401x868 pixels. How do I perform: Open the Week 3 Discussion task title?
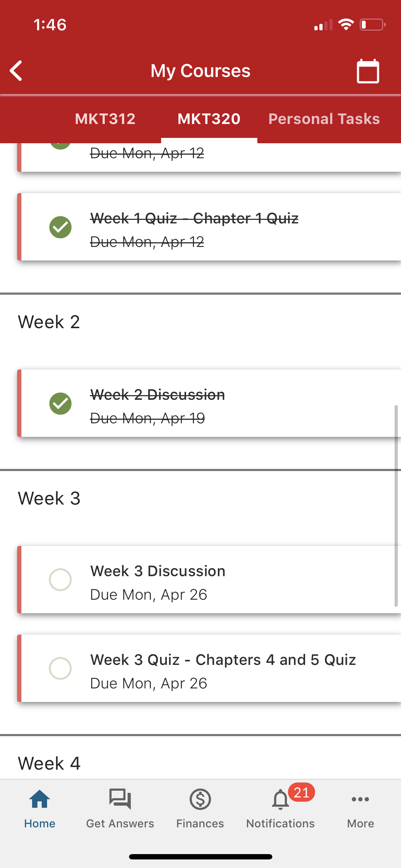[158, 571]
